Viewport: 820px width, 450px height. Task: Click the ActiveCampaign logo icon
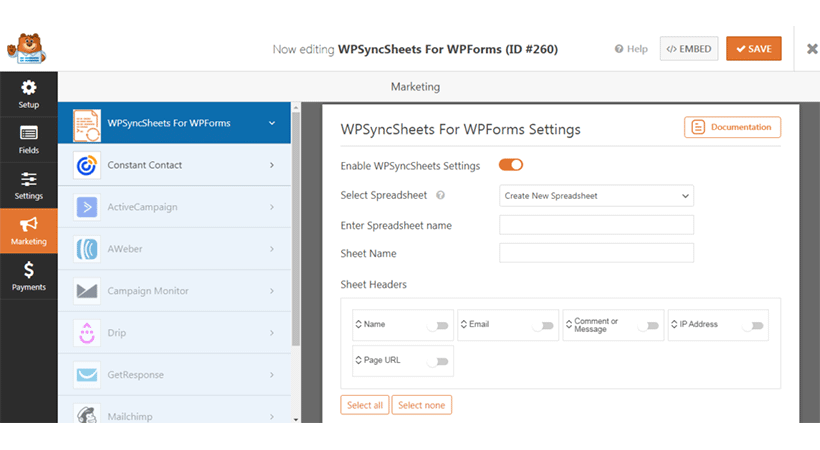point(87,207)
